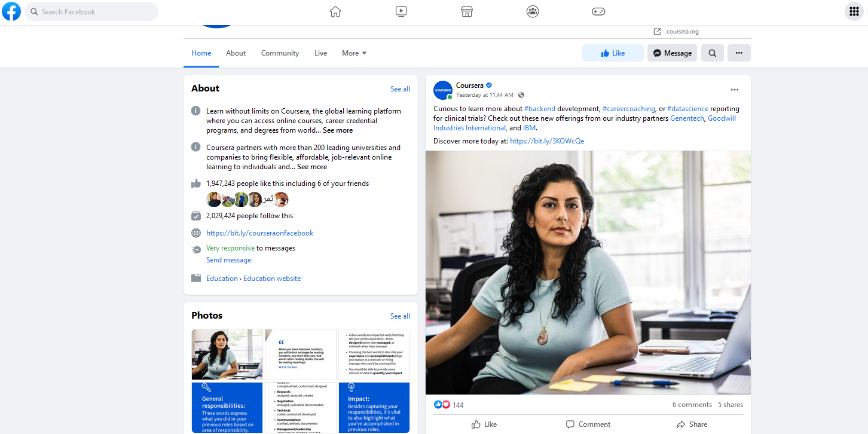The image size is (868, 434).
Task: Search this page with magnifier button
Action: (x=713, y=53)
